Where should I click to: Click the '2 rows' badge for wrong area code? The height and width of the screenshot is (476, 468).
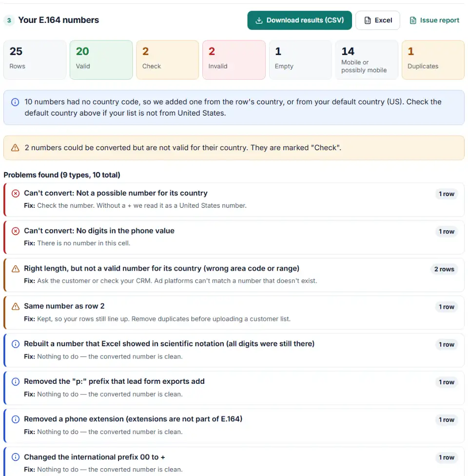pos(444,269)
